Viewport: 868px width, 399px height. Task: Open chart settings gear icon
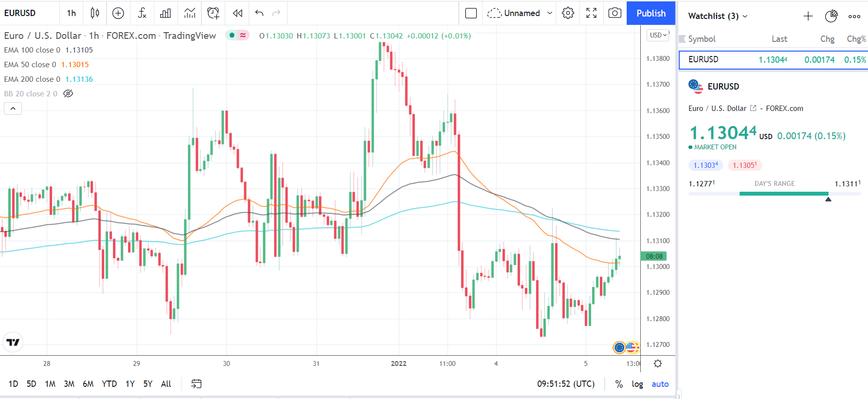point(568,13)
